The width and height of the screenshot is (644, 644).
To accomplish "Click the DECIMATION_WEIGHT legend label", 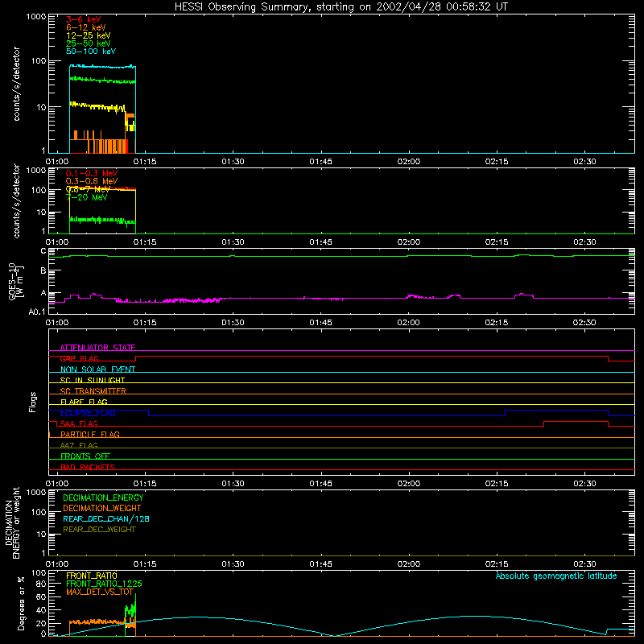I will (x=102, y=508).
